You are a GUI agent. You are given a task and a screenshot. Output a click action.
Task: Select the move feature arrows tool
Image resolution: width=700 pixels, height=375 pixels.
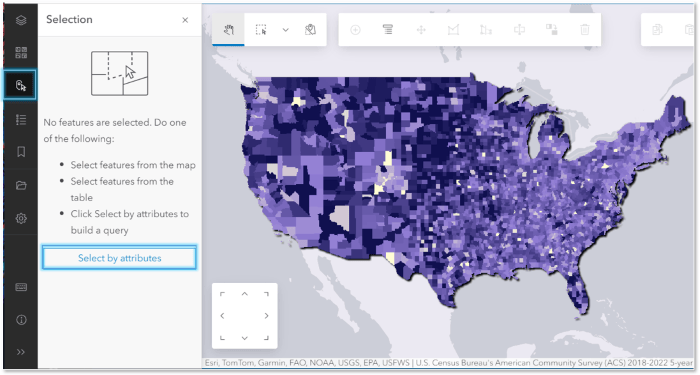[421, 30]
